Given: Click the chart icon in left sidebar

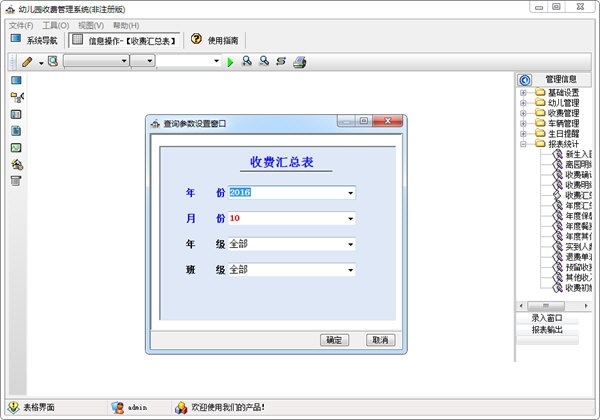Looking at the screenshot, I should point(16,148).
